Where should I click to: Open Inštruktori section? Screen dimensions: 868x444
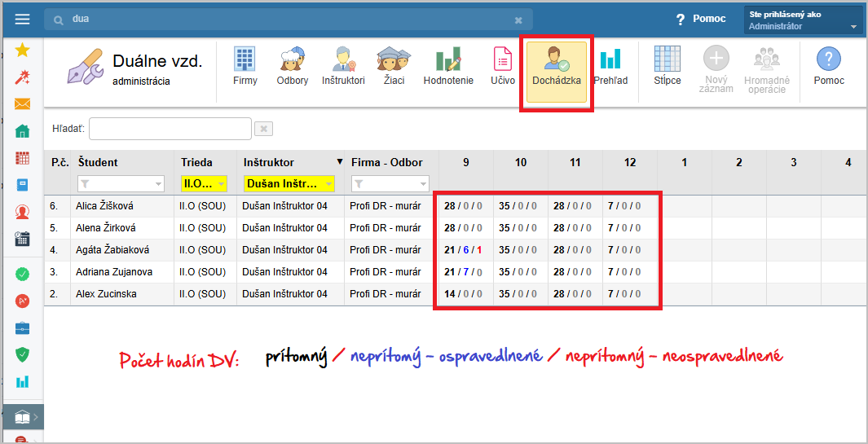(x=343, y=67)
